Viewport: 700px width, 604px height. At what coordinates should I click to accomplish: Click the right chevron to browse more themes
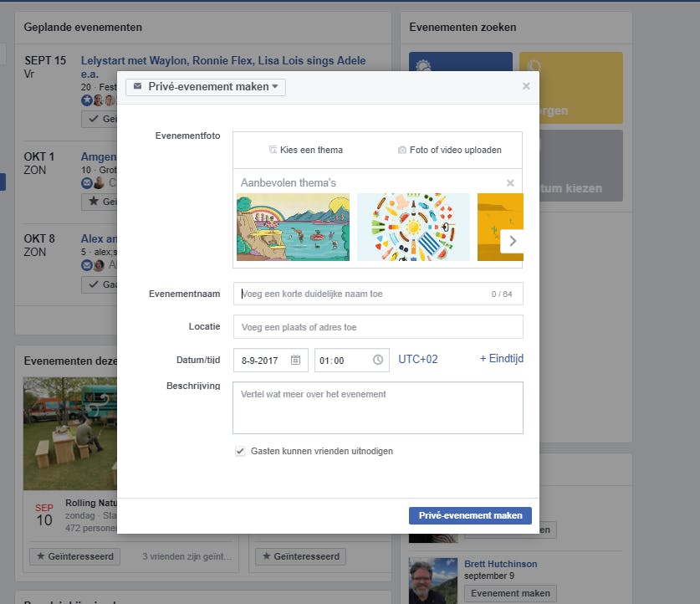pos(513,239)
